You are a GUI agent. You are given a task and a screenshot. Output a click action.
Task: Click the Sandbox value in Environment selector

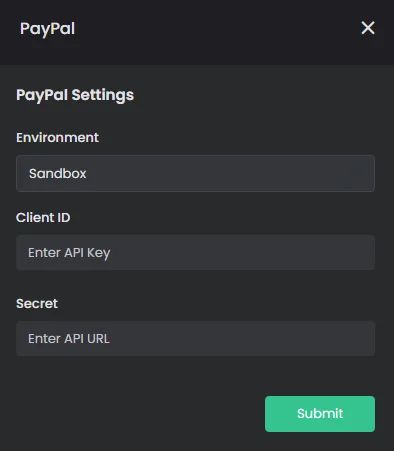click(57, 173)
